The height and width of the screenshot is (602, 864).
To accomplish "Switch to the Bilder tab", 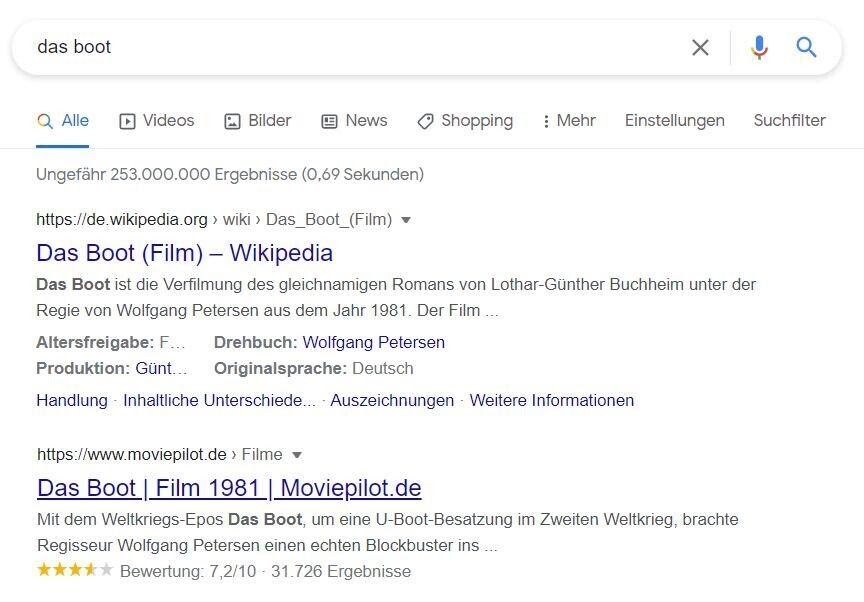I will click(257, 121).
